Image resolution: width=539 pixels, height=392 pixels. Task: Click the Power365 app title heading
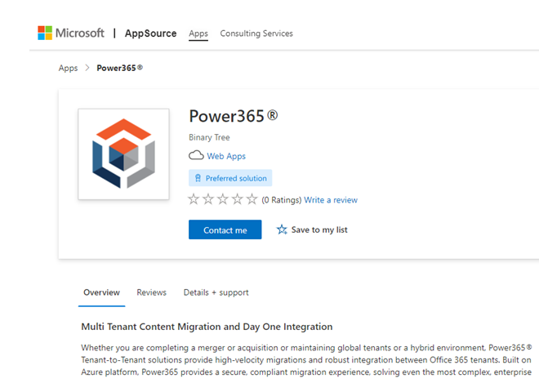pos(234,116)
